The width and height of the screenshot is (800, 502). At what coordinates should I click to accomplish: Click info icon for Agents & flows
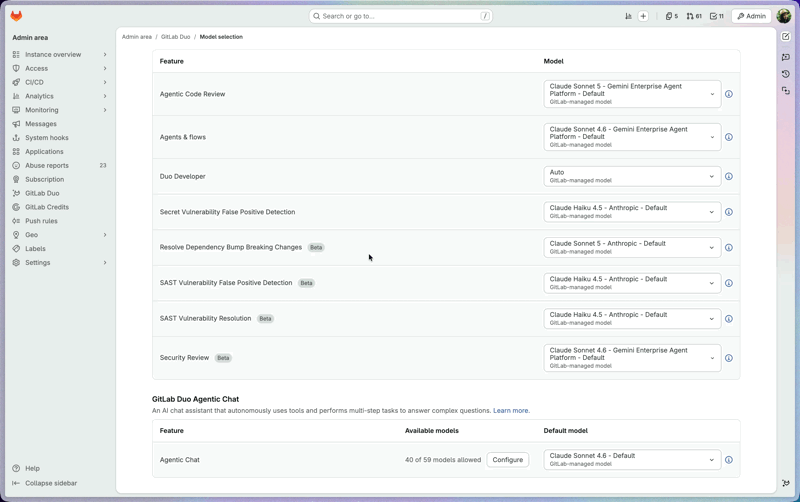point(729,137)
